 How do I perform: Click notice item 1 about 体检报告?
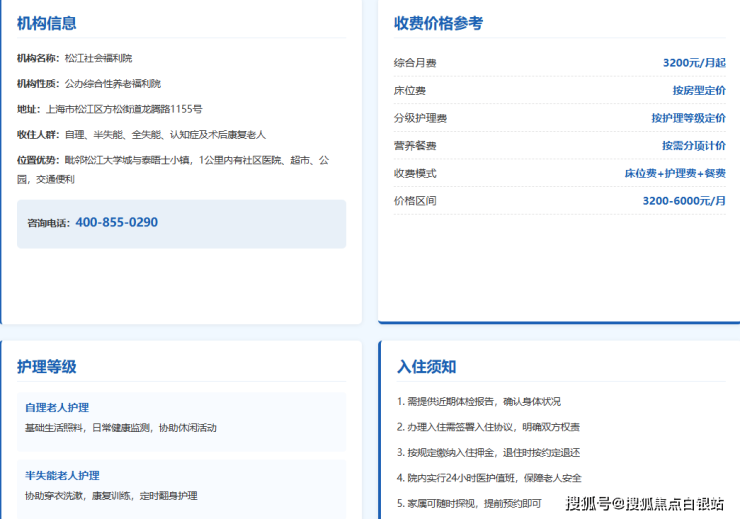pyautogui.click(x=479, y=401)
